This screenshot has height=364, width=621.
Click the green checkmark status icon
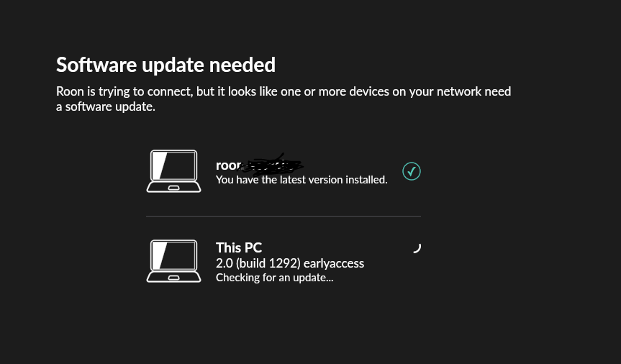tap(412, 171)
